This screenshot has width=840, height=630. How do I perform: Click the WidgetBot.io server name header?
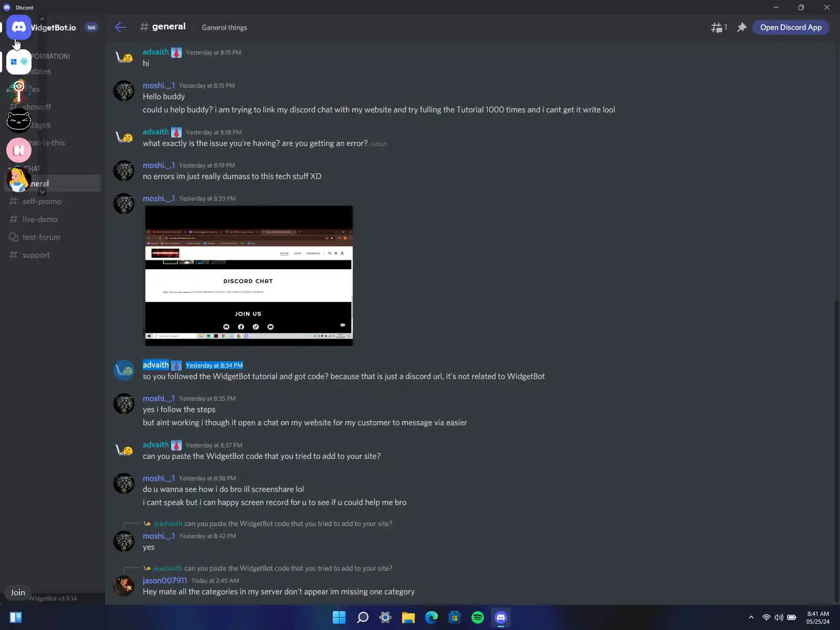tap(53, 27)
